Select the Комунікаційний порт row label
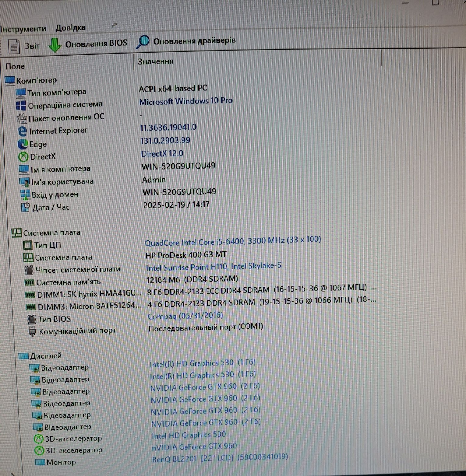This screenshot has height=476, width=466. (77, 331)
